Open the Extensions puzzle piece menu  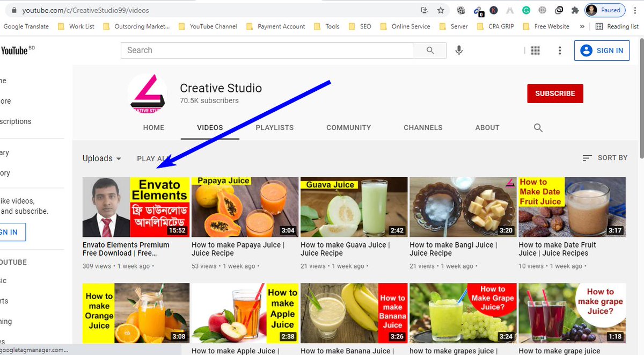click(575, 10)
